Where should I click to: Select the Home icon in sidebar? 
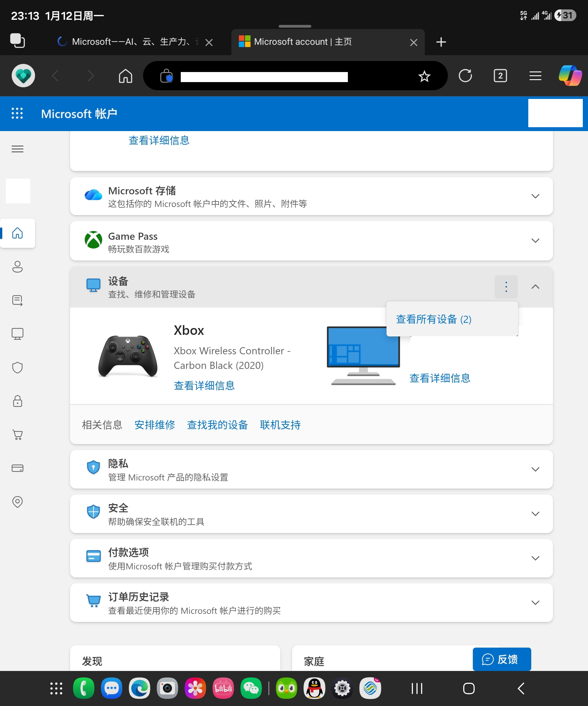tap(18, 233)
